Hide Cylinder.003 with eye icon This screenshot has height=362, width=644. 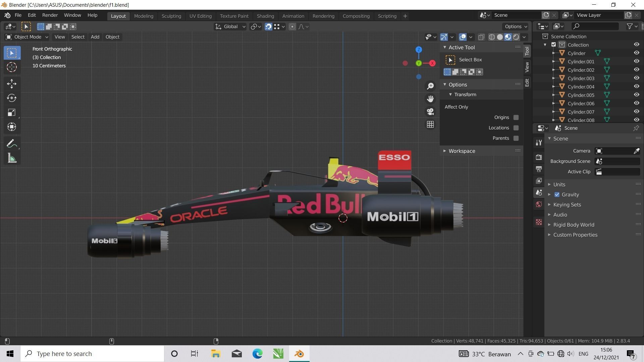click(x=636, y=78)
